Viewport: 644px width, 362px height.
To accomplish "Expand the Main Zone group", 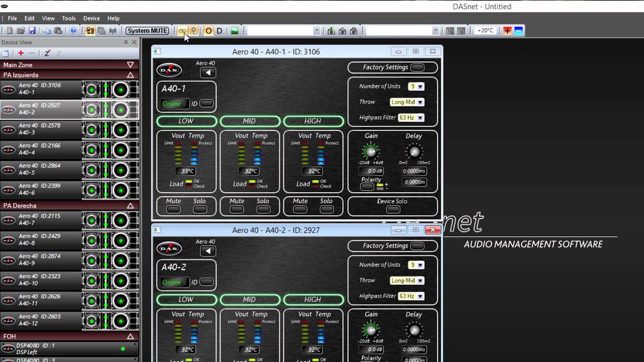I will tap(130, 65).
